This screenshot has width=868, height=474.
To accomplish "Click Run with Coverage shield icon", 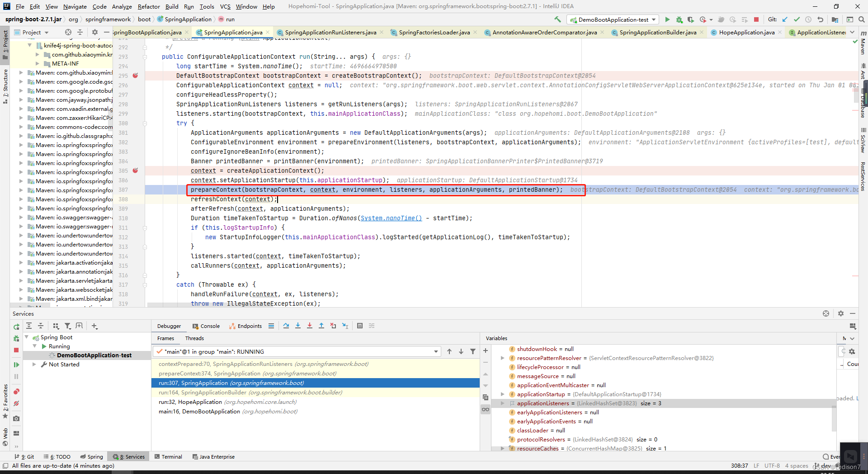I will click(x=691, y=19).
